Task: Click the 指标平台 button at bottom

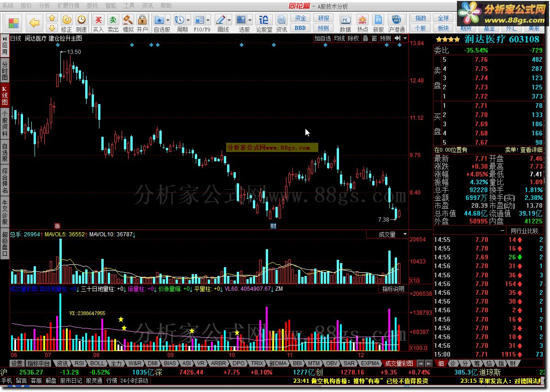Action: tap(39, 363)
